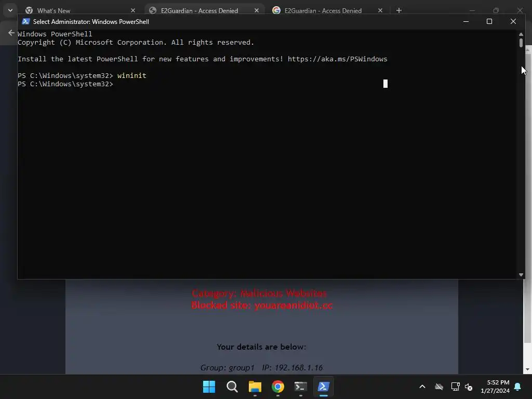Click the 'IP: 192.168.1.16' text
Viewport: 532px width, 399px height.
click(x=292, y=367)
